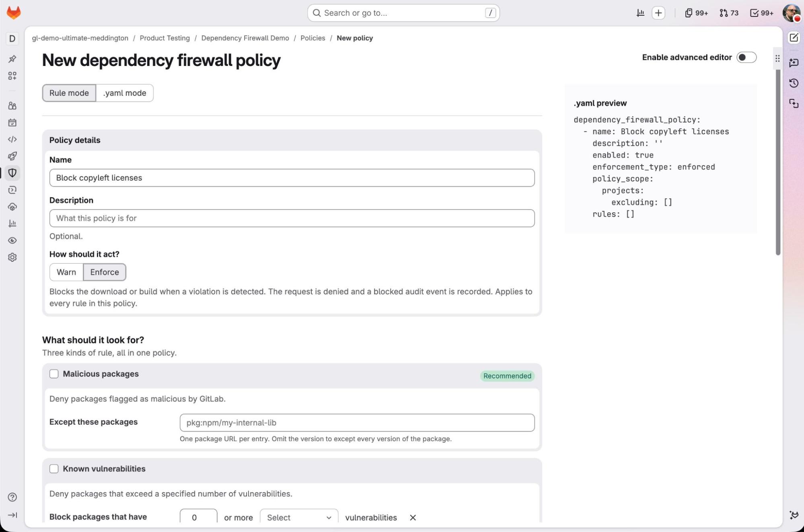Click the Description input field
The width and height of the screenshot is (804, 532).
point(292,218)
